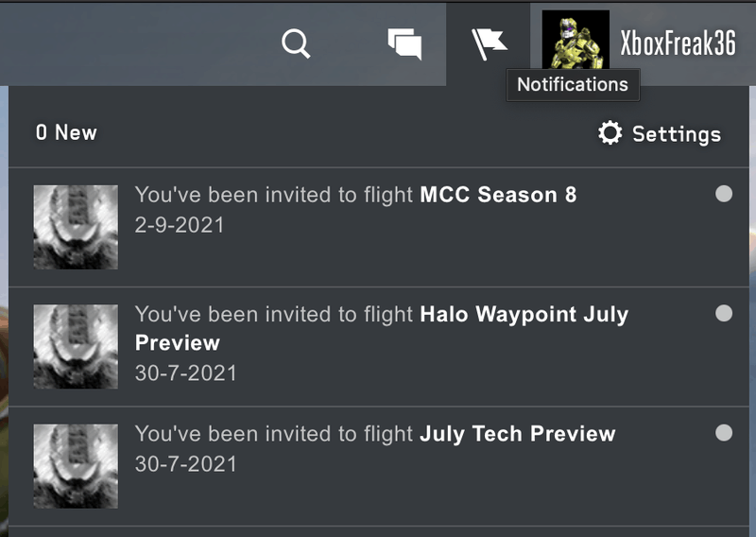This screenshot has height=537, width=756.
Task: Open the MCC Season 8 flight invitation
Action: [x=497, y=195]
